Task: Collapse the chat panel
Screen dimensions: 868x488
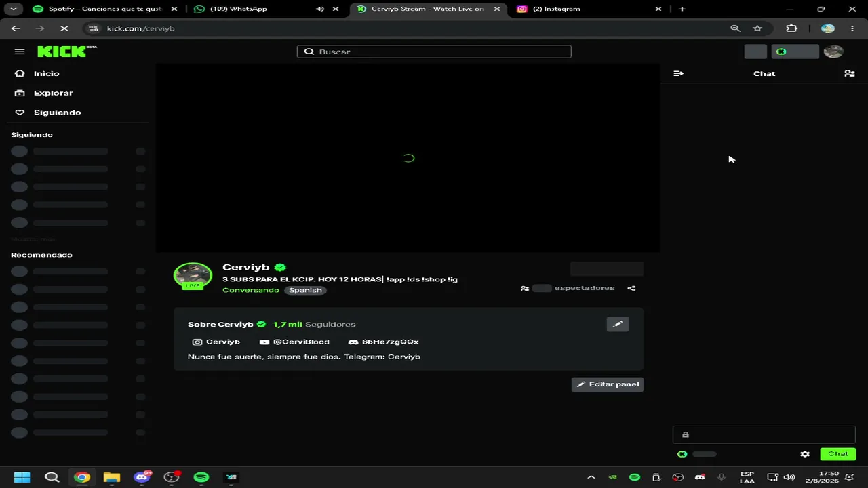Action: click(x=678, y=73)
